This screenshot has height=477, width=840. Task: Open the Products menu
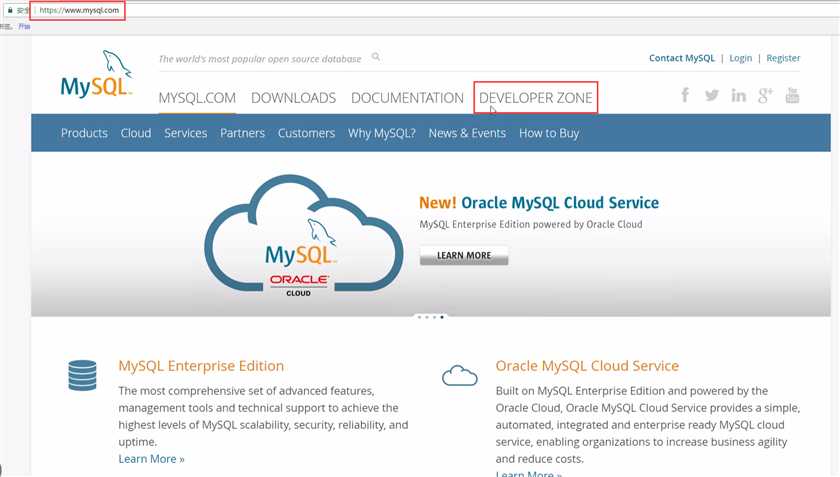coord(84,133)
